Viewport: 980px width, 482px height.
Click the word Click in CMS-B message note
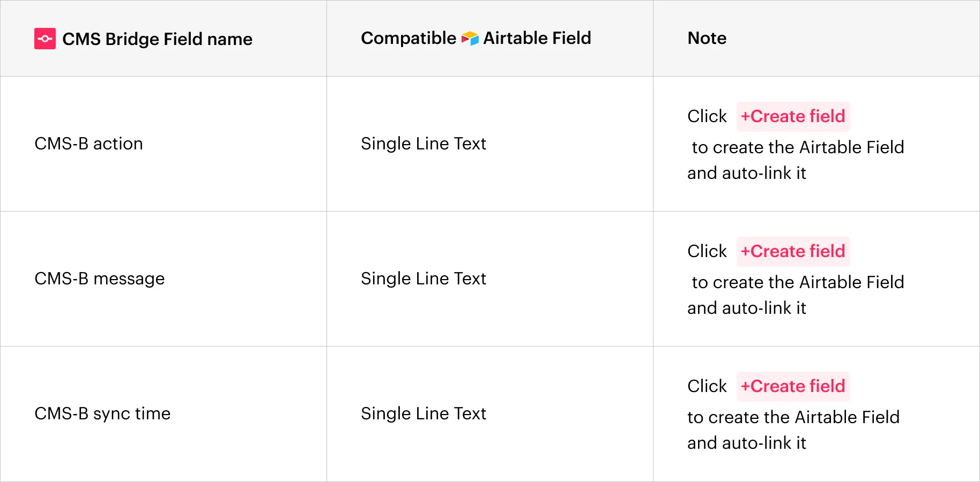[707, 251]
